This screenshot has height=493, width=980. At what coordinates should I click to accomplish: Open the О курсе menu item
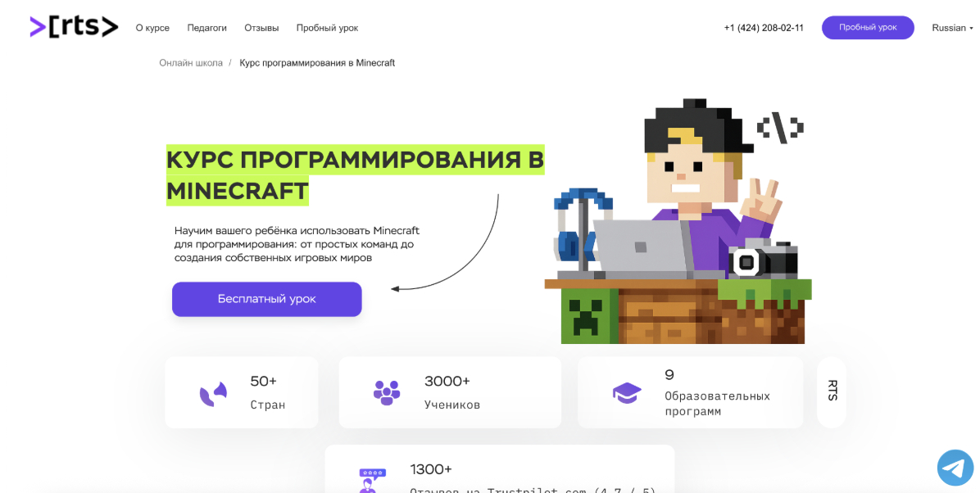(152, 28)
